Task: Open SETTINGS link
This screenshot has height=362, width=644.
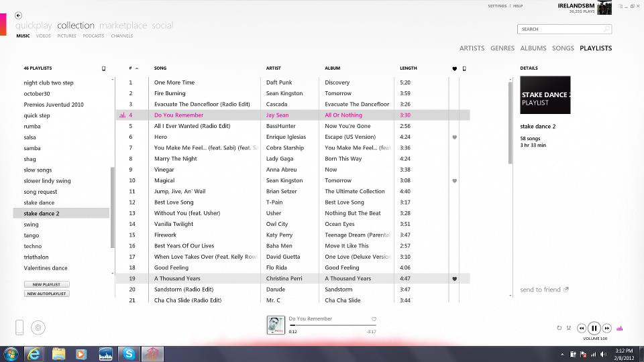Action: coord(497,6)
